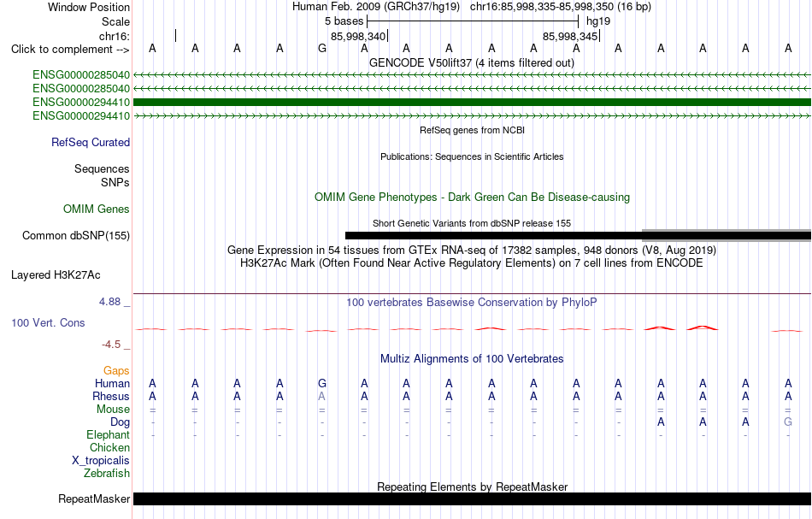The width and height of the screenshot is (812, 519).
Task: Click the Chicken species label
Action: 109,447
